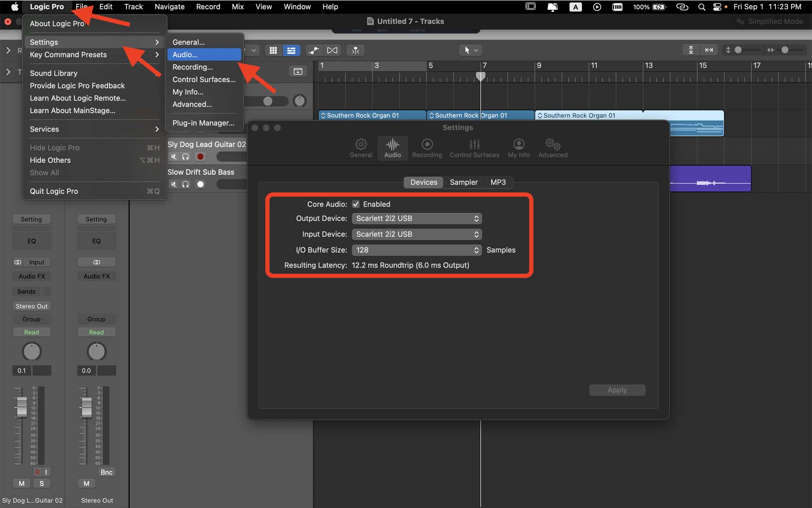Click the Stereo Out channel pan knob

[x=97, y=351]
